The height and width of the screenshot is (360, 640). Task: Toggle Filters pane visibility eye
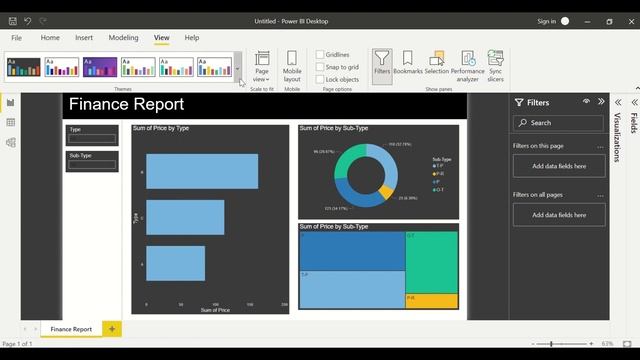[586, 102]
